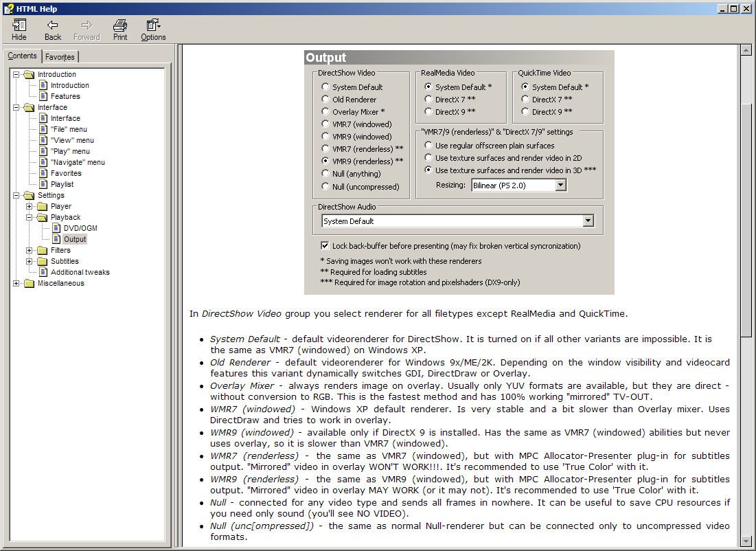Collapse the Settings tree node
The height and width of the screenshot is (551, 756).
tap(16, 195)
